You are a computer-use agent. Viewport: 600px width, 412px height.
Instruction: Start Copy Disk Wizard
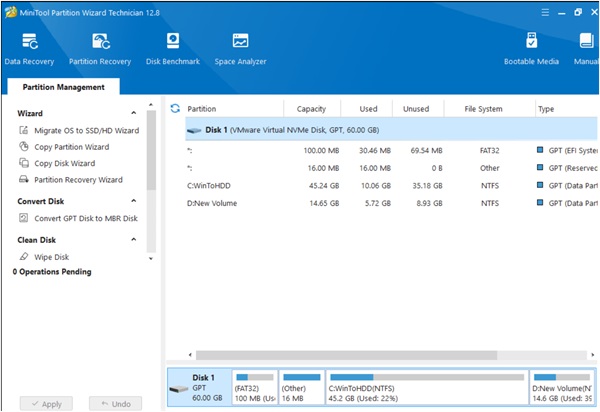coord(65,163)
